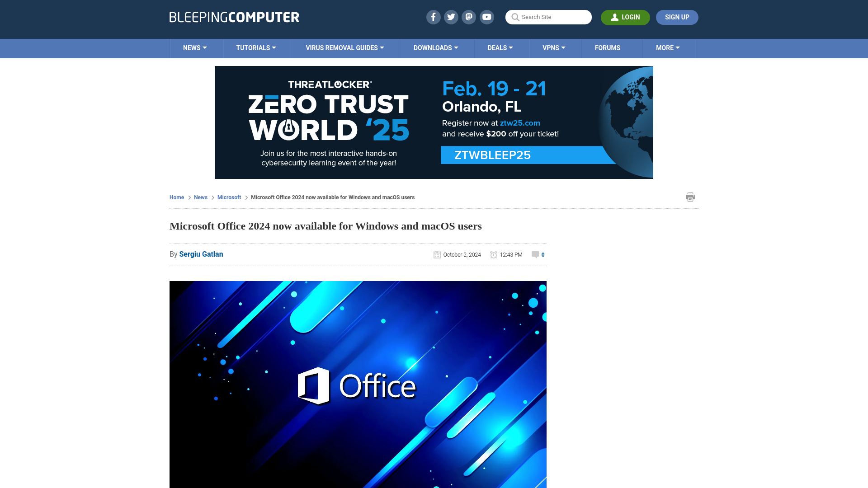The image size is (868, 488).
Task: Expand the MORE dropdown menu
Action: 668,48
